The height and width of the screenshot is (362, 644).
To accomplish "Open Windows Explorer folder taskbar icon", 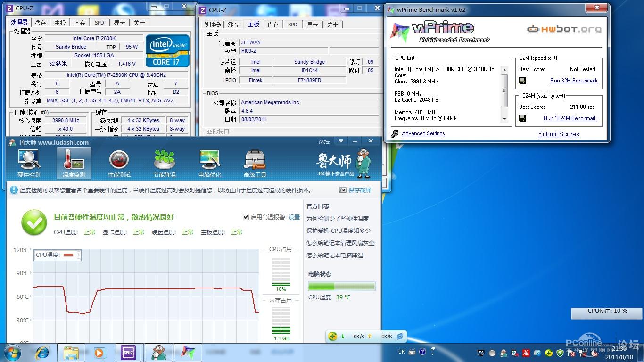I will click(71, 352).
